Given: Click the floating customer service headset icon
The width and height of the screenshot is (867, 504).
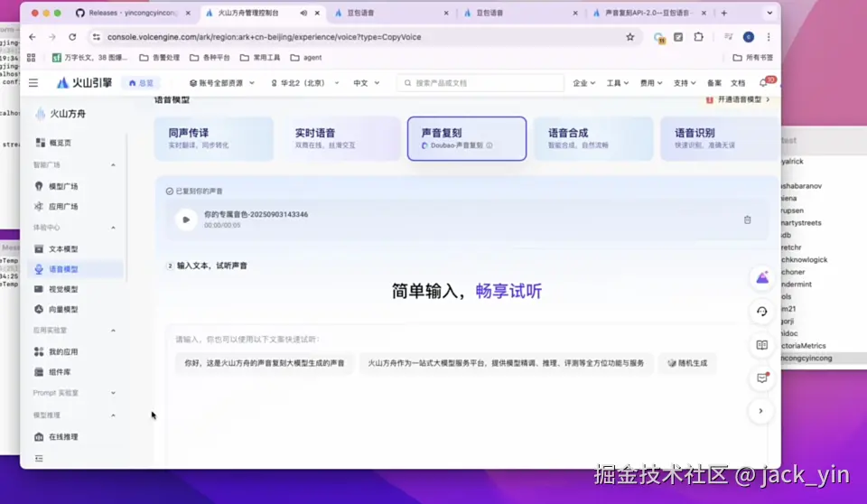Looking at the screenshot, I should tap(762, 312).
